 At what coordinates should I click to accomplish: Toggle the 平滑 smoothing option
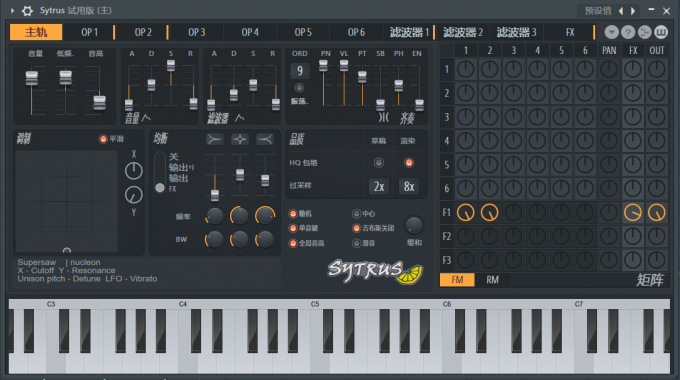pyautogui.click(x=103, y=139)
